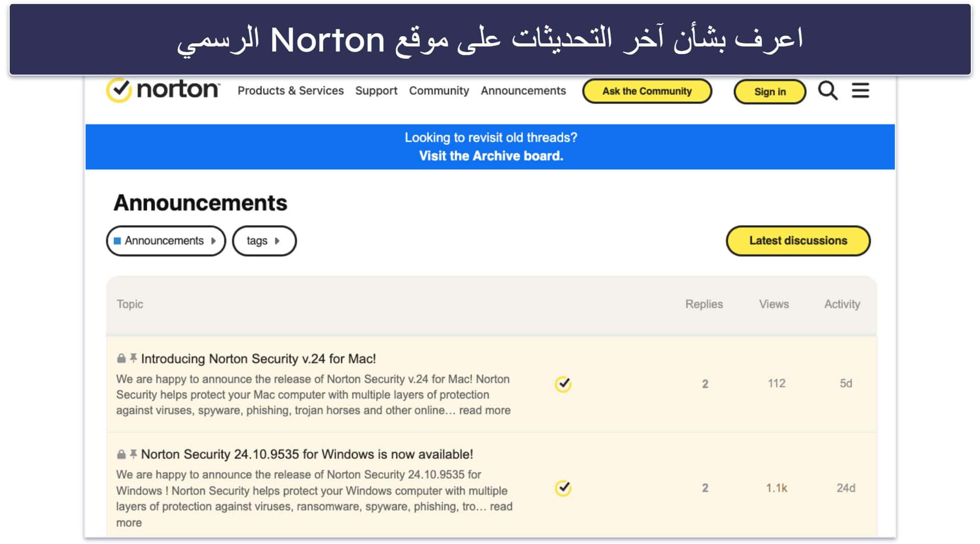Open the search magnifier icon
This screenshot has width=980, height=544.
pyautogui.click(x=828, y=91)
